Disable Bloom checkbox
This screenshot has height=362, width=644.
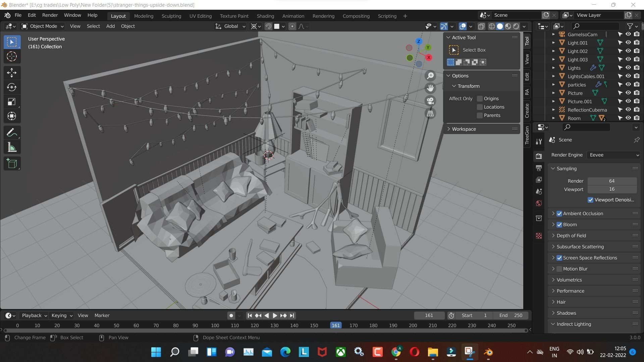tap(559, 225)
